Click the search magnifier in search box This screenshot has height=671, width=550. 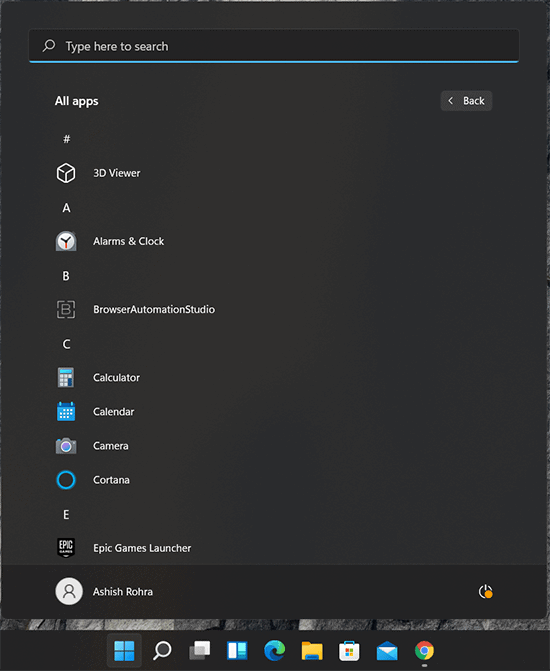click(x=49, y=45)
